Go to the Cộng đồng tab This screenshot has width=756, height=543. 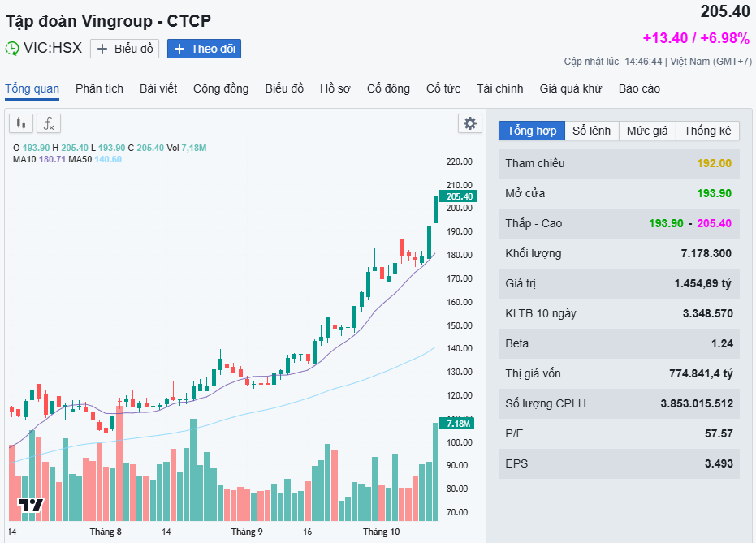[x=221, y=88]
